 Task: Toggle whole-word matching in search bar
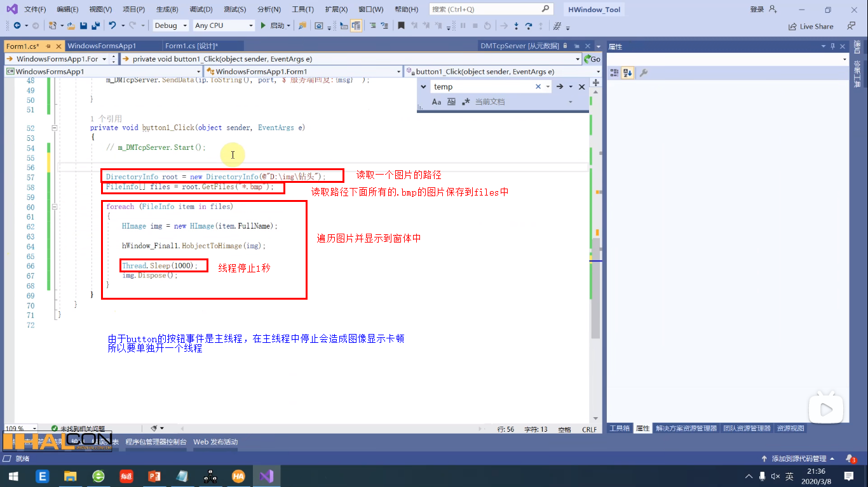pos(451,101)
